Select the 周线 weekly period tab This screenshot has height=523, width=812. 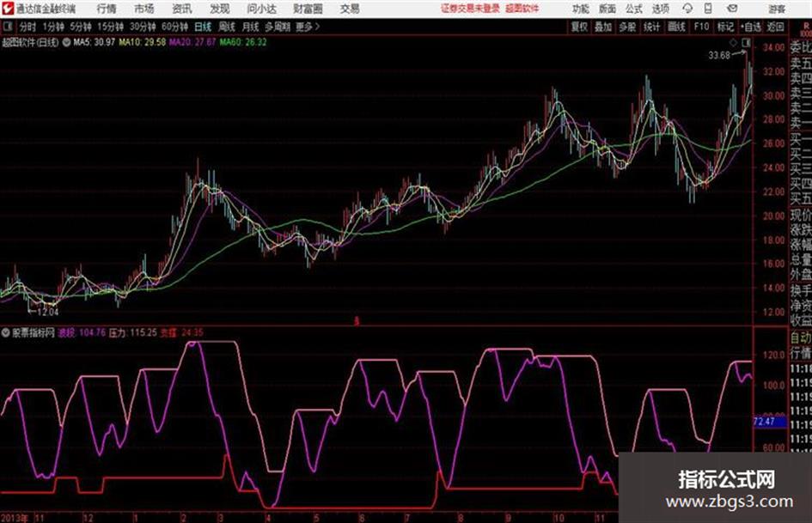pyautogui.click(x=227, y=27)
